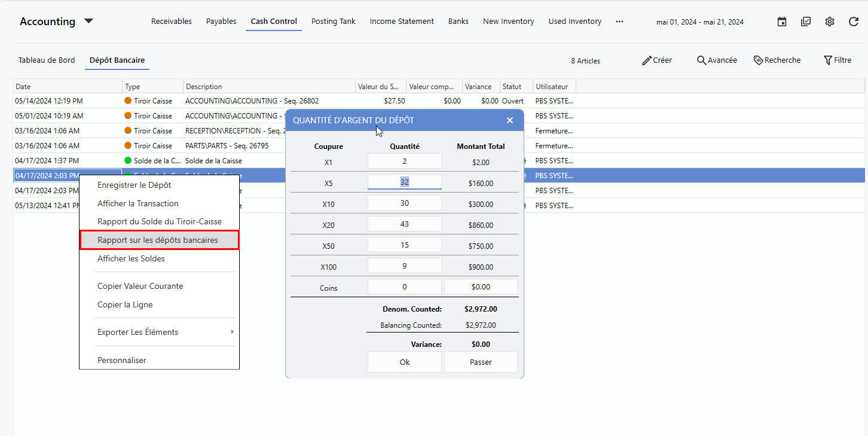Click the refresh icon in top bar
The height and width of the screenshot is (436, 868).
(854, 22)
